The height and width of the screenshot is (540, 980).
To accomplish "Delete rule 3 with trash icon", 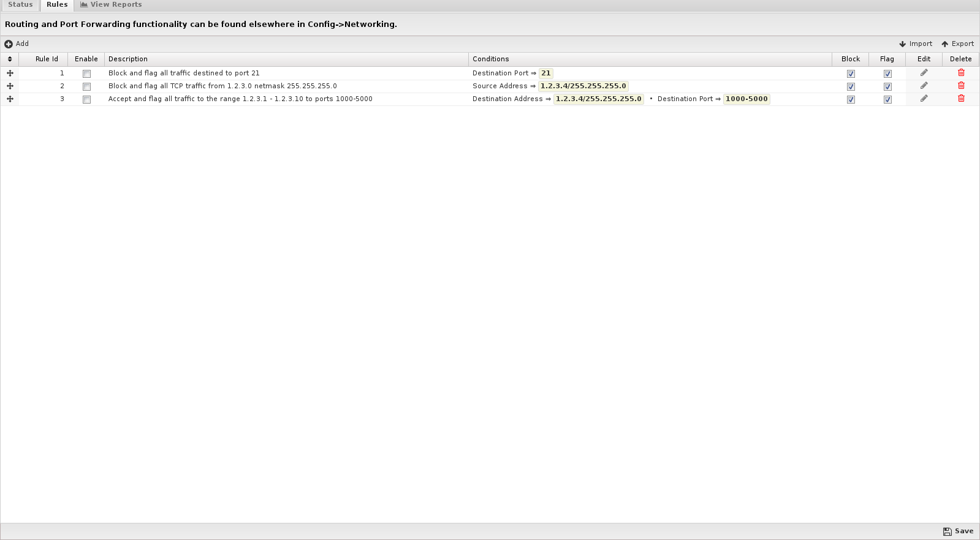I will coord(961,98).
